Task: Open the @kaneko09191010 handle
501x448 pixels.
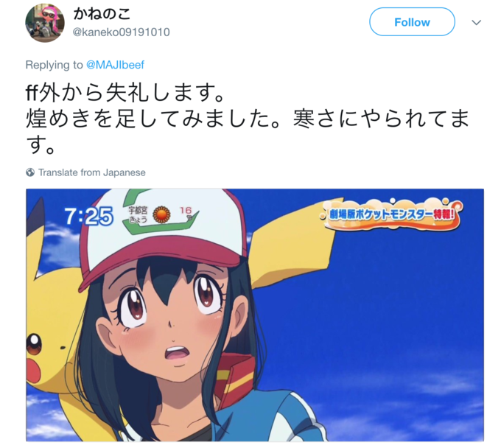Action: (122, 32)
